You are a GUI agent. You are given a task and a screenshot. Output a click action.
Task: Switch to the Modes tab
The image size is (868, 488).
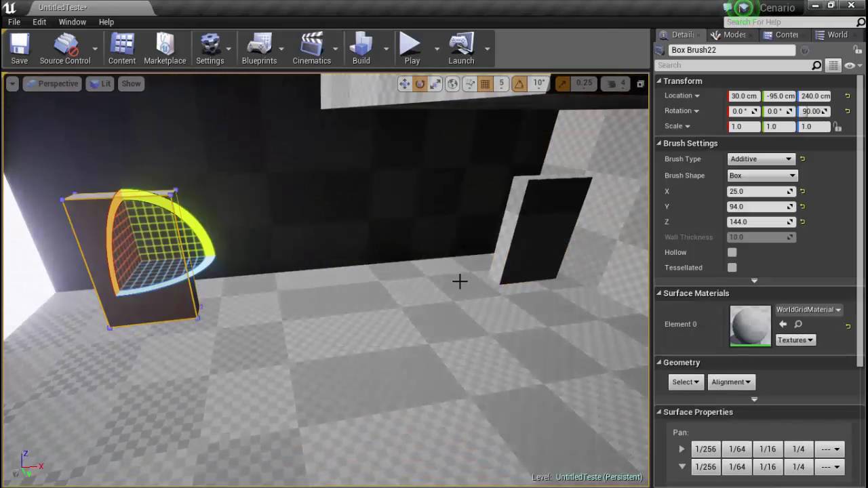(x=729, y=35)
